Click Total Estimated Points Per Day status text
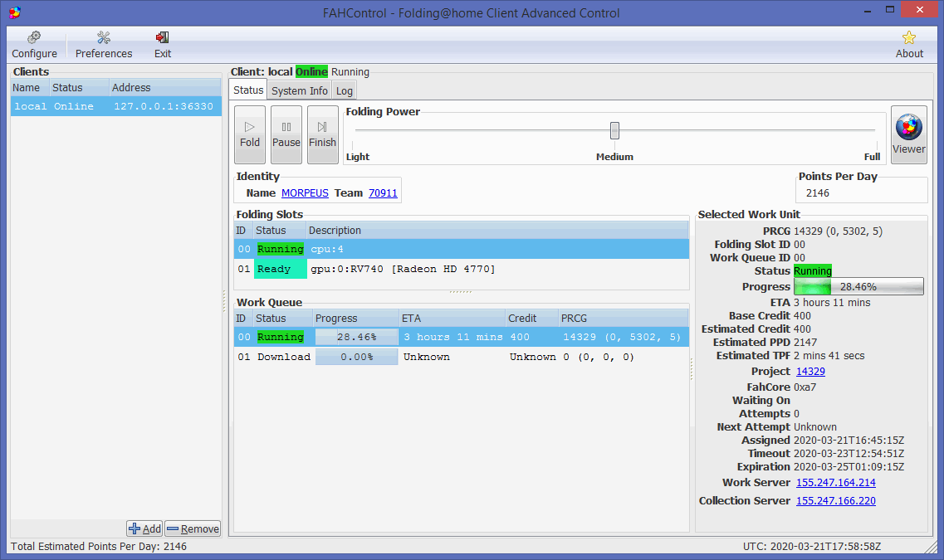944x560 pixels. [99, 546]
